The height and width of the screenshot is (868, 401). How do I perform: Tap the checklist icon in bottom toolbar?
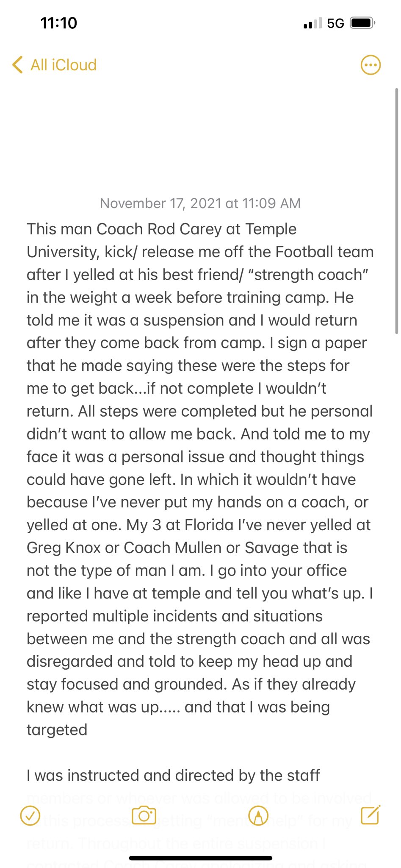[x=30, y=815]
